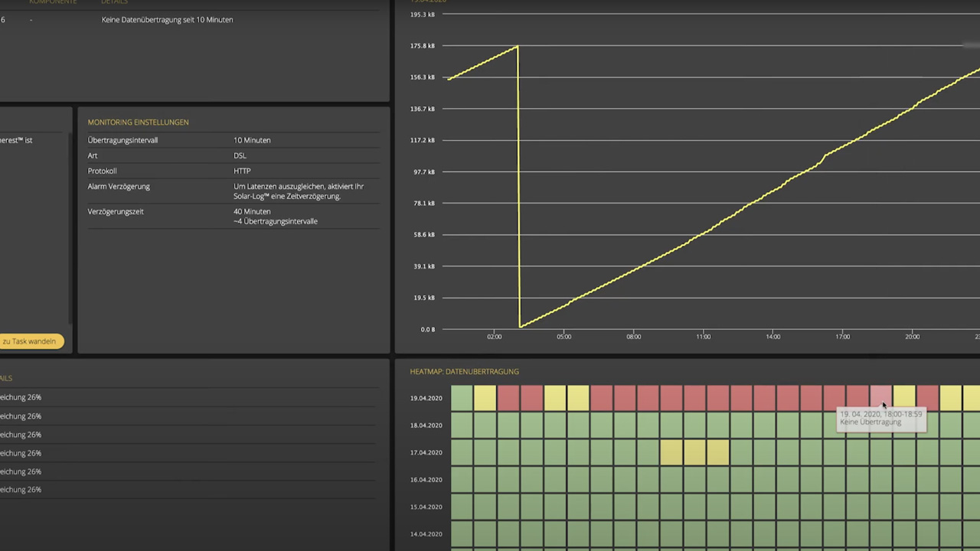This screenshot has width=980, height=551.
Task: Click the peak of the yellow chart line at 175.8 kB
Action: [x=518, y=46]
